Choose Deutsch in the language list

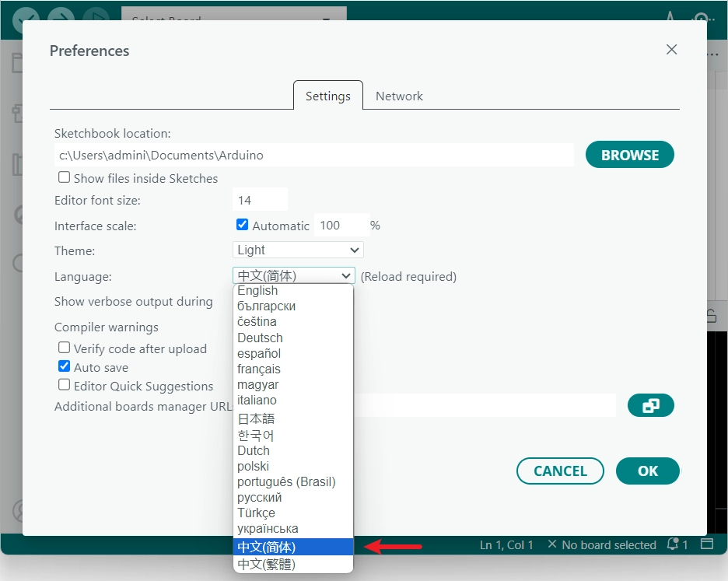260,338
